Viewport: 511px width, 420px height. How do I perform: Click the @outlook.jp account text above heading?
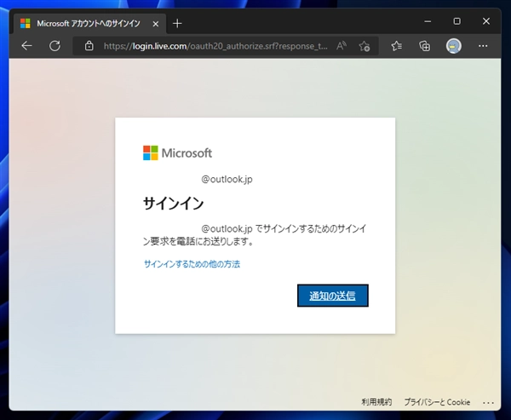[x=227, y=180]
